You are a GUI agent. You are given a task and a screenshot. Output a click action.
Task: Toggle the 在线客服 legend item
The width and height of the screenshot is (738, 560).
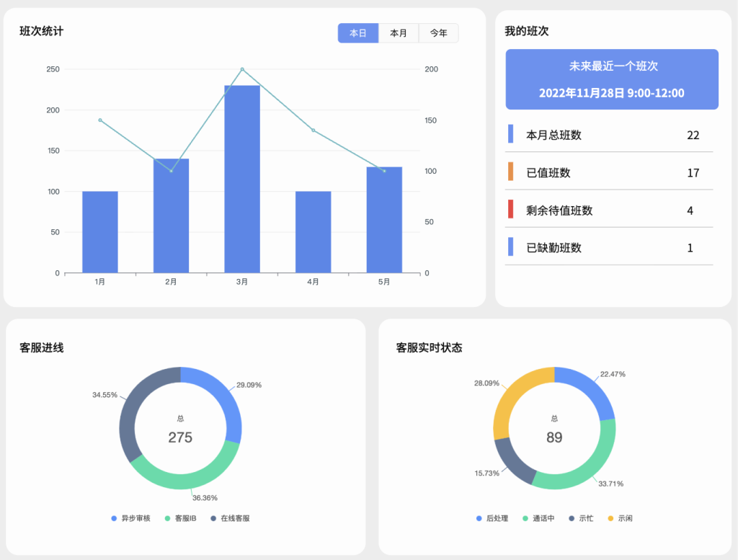click(230, 518)
